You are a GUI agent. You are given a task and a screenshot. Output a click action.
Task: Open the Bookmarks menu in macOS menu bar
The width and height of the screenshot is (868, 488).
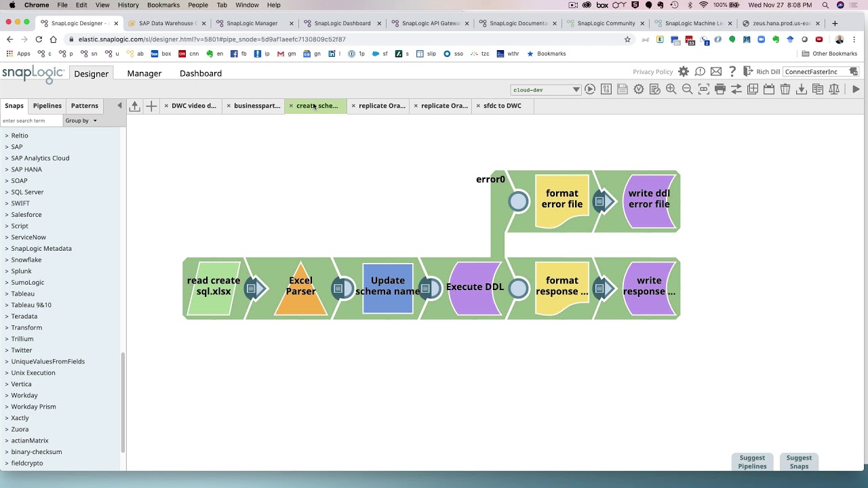click(x=163, y=5)
